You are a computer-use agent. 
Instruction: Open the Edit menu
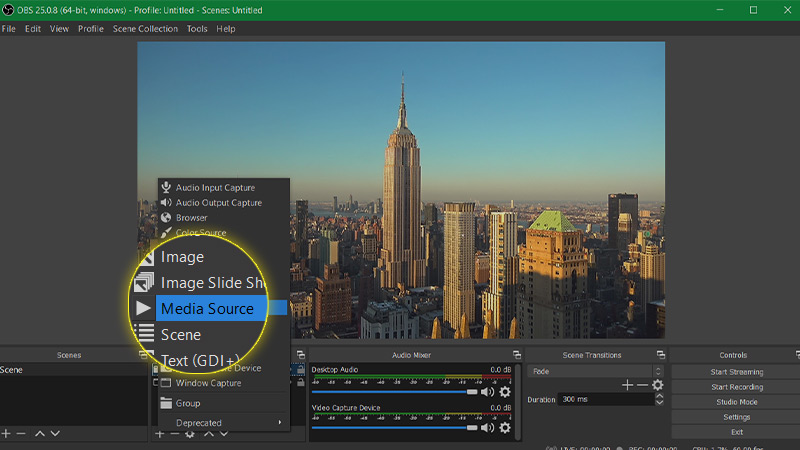pos(33,29)
